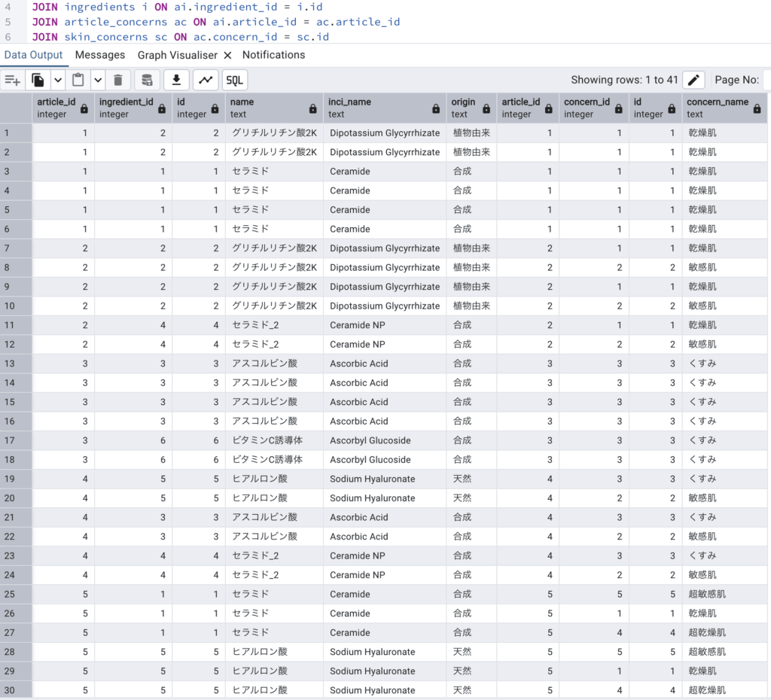Screen dimensions: 771x700
Task: Click SQL line 6 JOIN skin_concerns
Action: (x=181, y=37)
